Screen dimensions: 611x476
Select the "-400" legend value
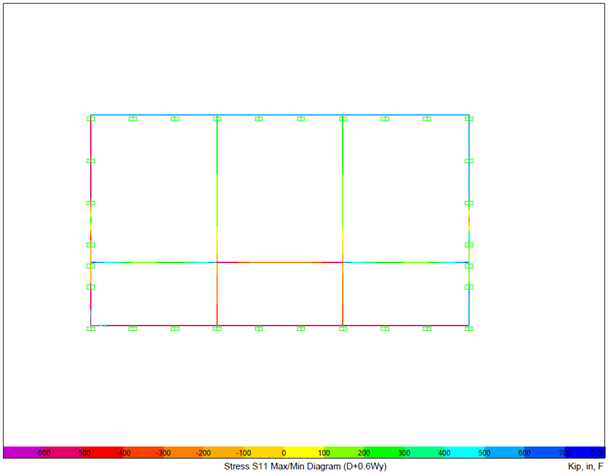pyautogui.click(x=123, y=453)
